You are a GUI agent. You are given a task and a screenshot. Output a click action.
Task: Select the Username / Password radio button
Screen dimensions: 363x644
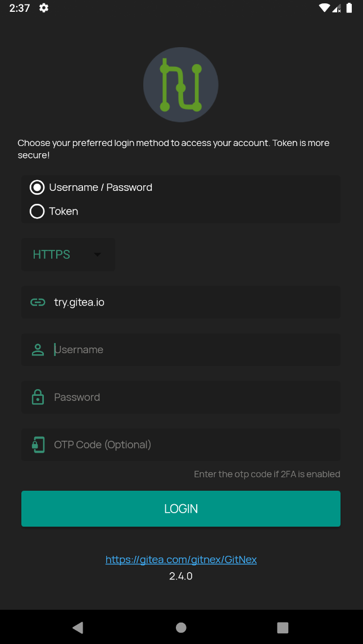coord(37,188)
